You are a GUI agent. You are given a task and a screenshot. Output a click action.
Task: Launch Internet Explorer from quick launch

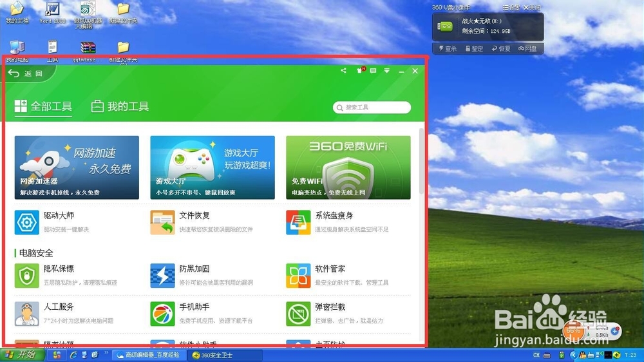coord(73,355)
